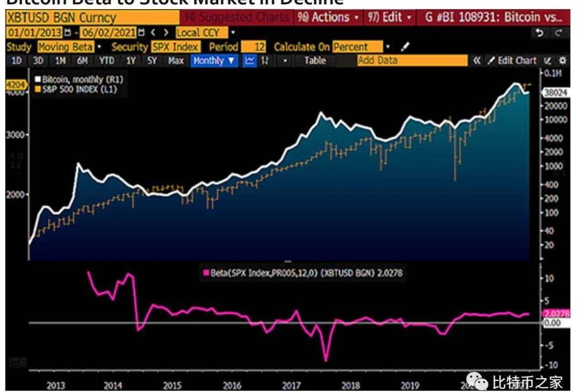Select the Max time range
The width and height of the screenshot is (582, 392).
coord(176,60)
